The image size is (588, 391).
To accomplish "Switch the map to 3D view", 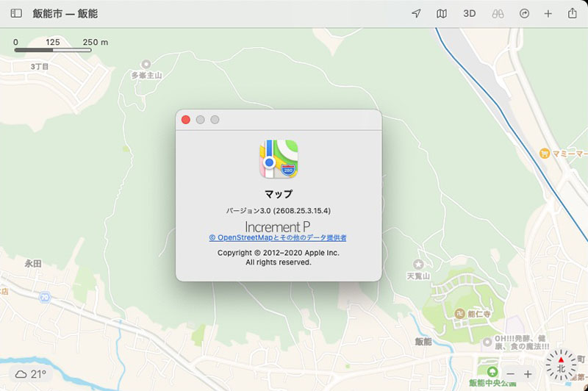I will (x=469, y=13).
